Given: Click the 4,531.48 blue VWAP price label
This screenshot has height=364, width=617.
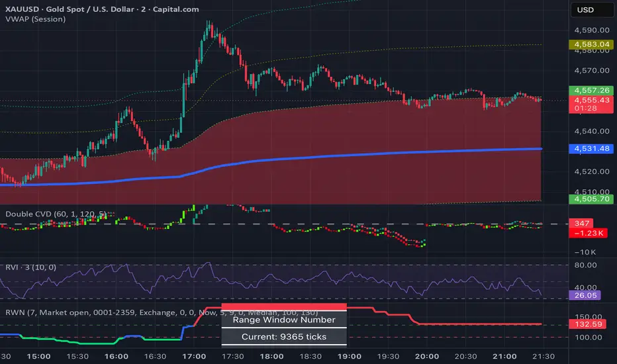Looking at the screenshot, I should 591,149.
